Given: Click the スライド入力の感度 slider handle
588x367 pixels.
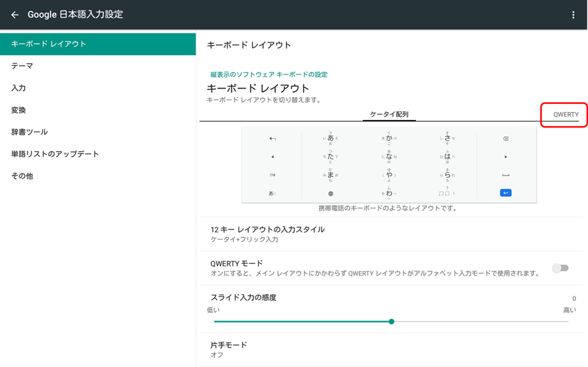Looking at the screenshot, I should (392, 322).
